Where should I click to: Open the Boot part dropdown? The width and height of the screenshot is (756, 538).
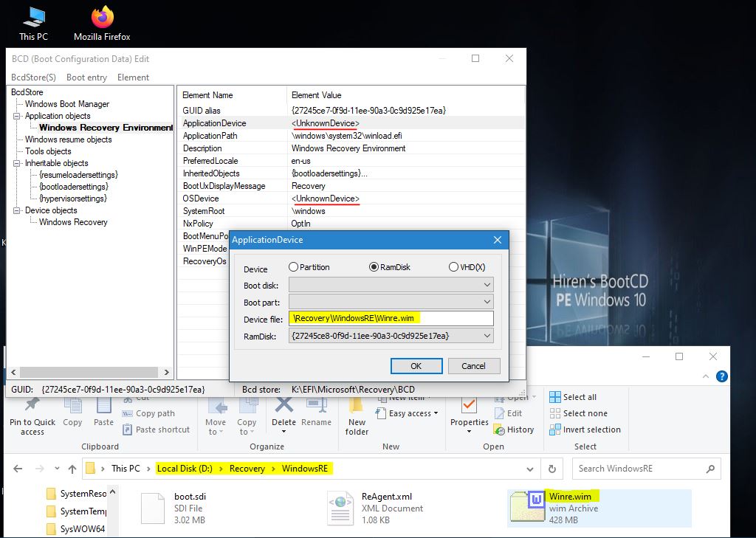[391, 302]
